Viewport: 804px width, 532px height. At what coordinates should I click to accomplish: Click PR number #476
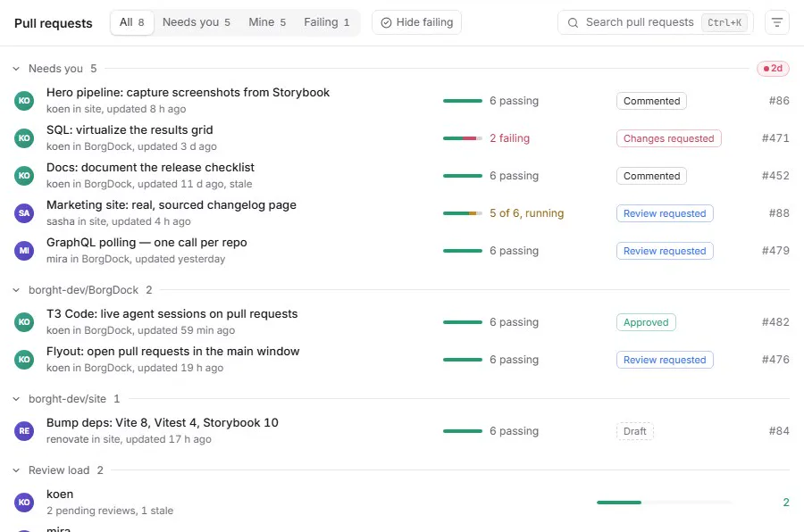pos(775,360)
